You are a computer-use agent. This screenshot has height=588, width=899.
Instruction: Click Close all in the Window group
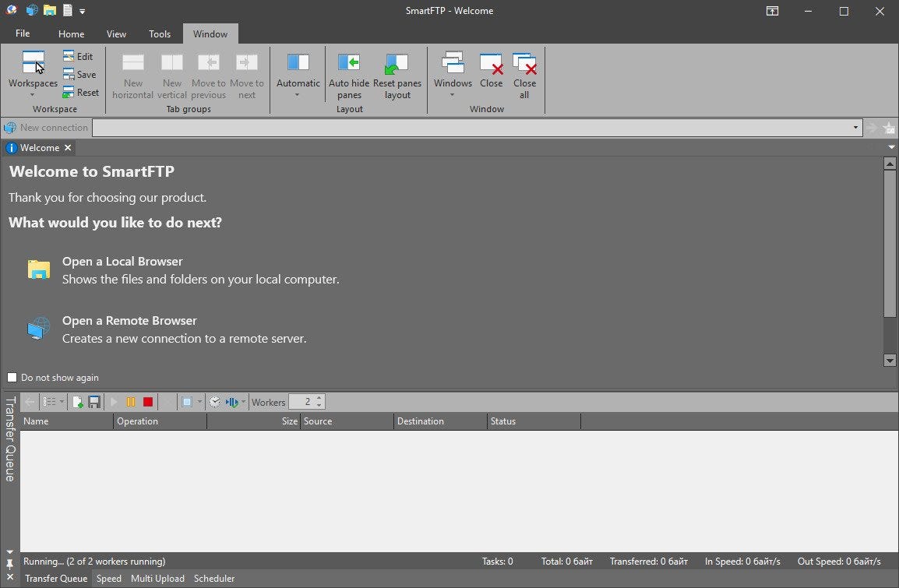pos(524,75)
